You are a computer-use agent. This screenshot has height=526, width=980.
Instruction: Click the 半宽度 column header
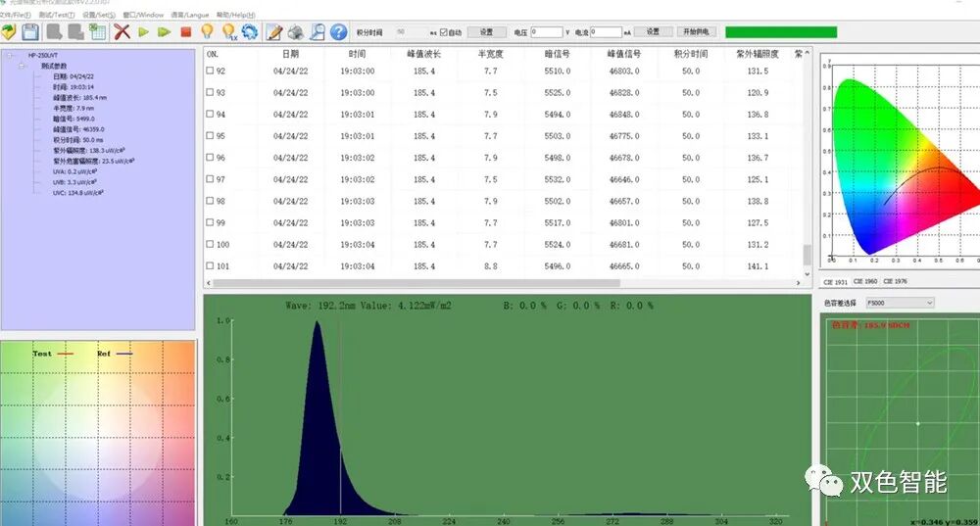(491, 54)
